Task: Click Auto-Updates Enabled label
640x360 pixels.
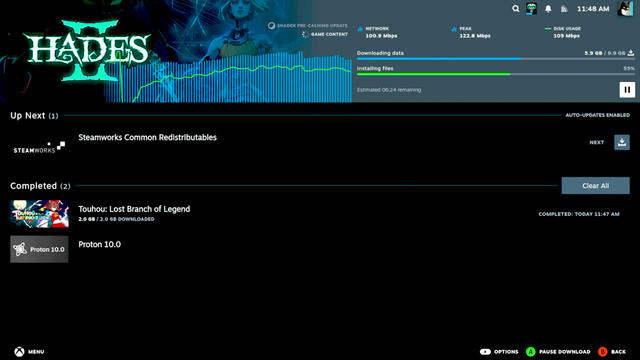Action: (x=598, y=115)
